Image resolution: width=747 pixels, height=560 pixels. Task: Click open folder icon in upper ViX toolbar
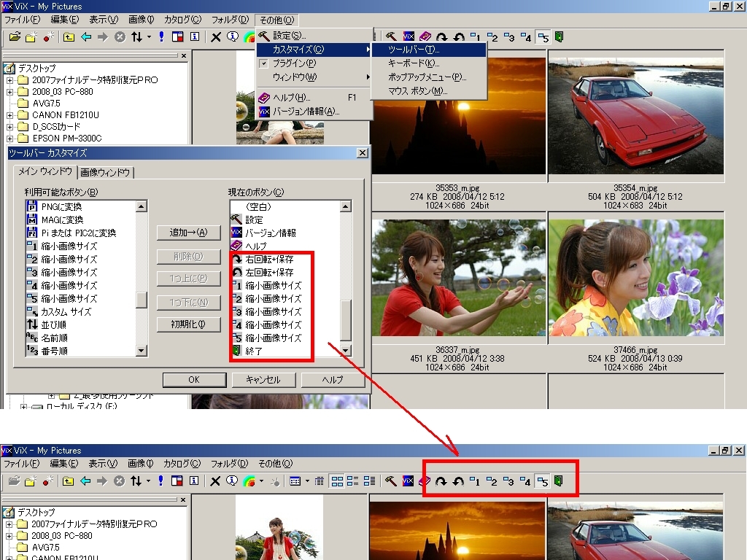[x=15, y=37]
